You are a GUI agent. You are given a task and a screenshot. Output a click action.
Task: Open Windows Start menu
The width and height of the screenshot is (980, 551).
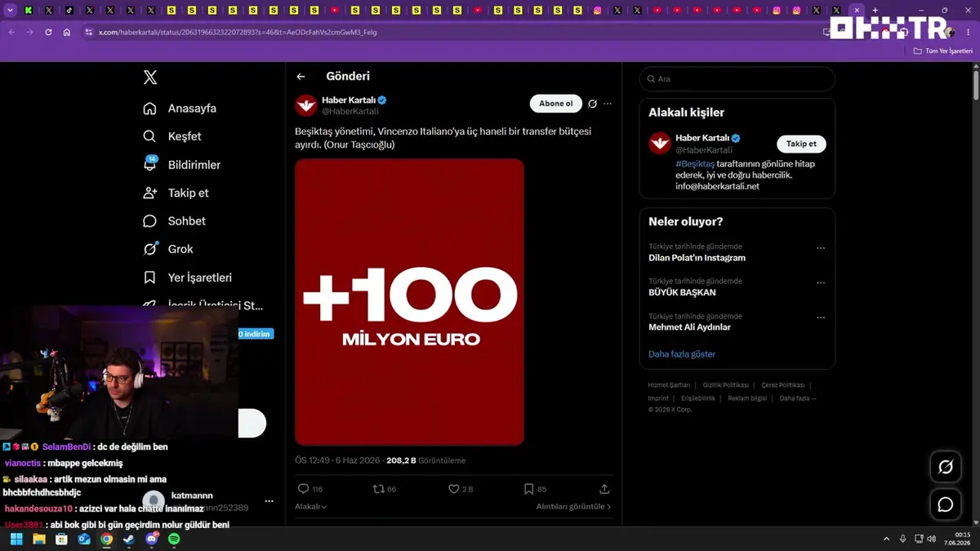[16, 539]
